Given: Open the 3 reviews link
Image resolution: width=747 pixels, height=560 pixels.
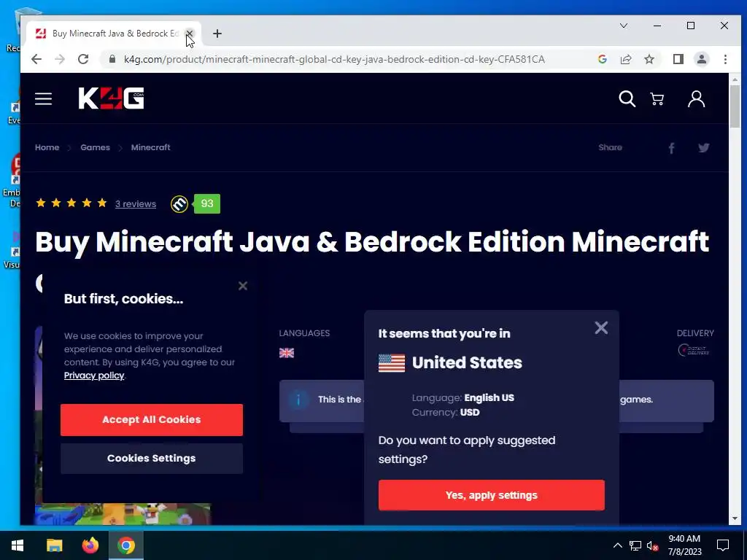Looking at the screenshot, I should click(135, 204).
